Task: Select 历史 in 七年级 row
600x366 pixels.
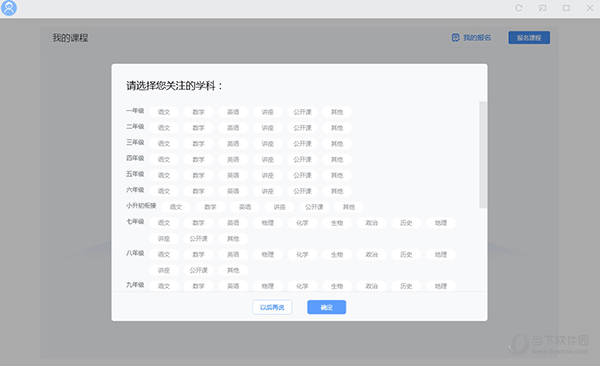Action: pyautogui.click(x=406, y=223)
